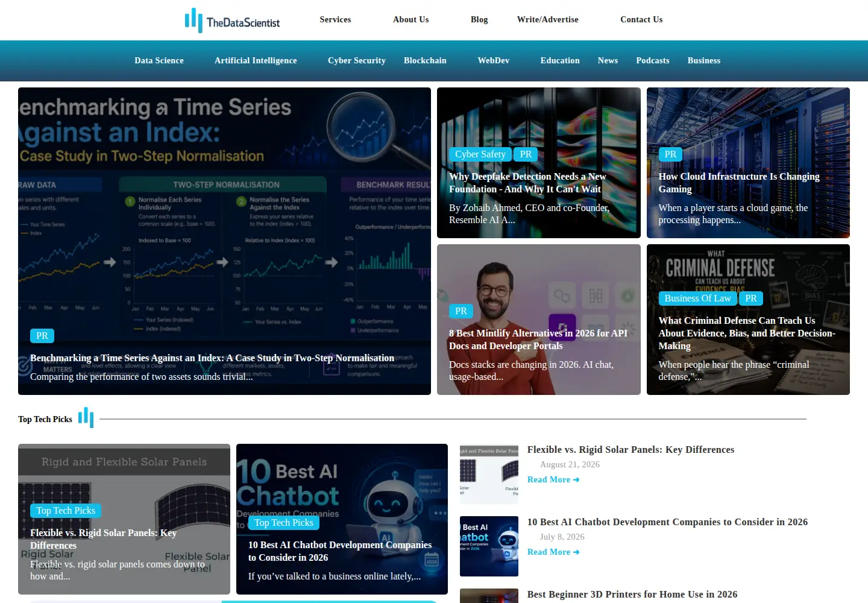Select Data Science category

pyautogui.click(x=159, y=61)
